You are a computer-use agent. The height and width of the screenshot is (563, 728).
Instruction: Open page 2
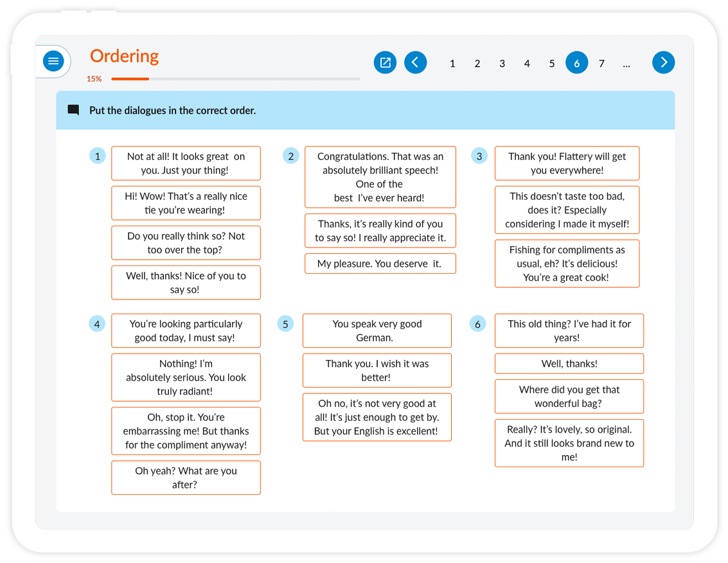click(x=477, y=64)
